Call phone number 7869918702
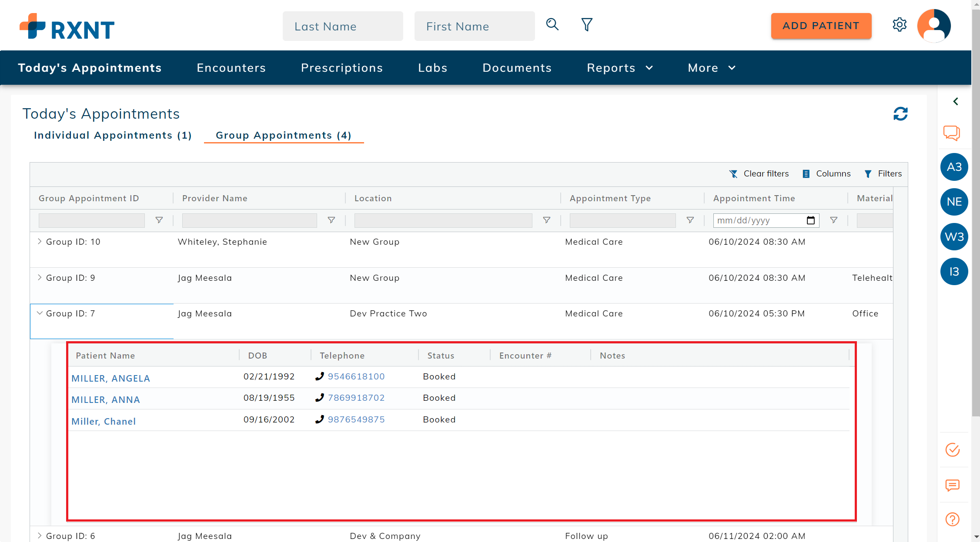Viewport: 980px width, 542px height. pos(356,398)
